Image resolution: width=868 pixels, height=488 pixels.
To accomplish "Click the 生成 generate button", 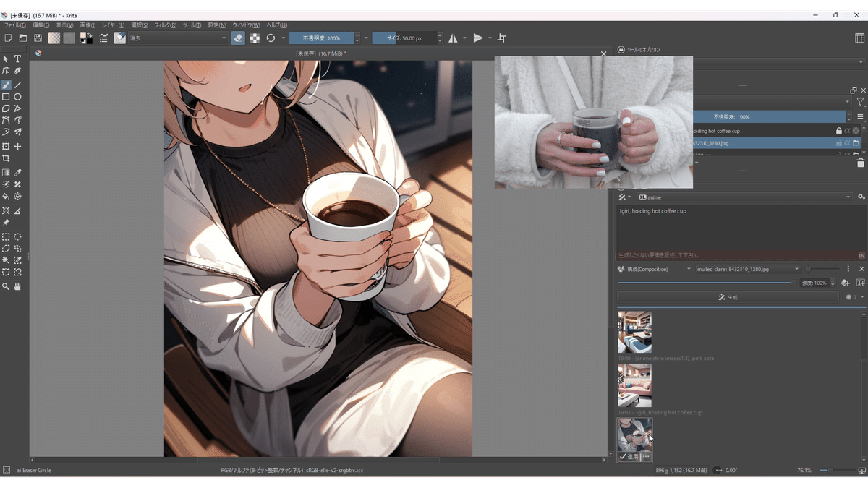I will [728, 297].
